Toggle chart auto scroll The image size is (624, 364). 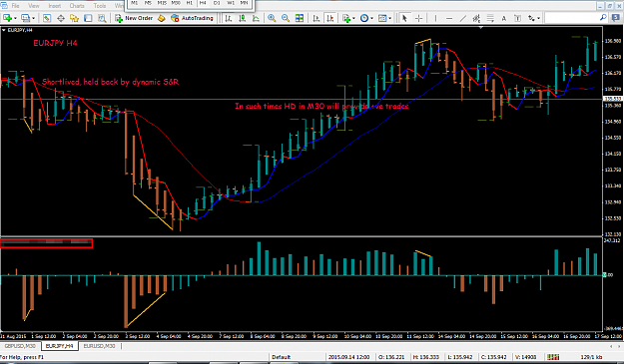tap(316, 18)
